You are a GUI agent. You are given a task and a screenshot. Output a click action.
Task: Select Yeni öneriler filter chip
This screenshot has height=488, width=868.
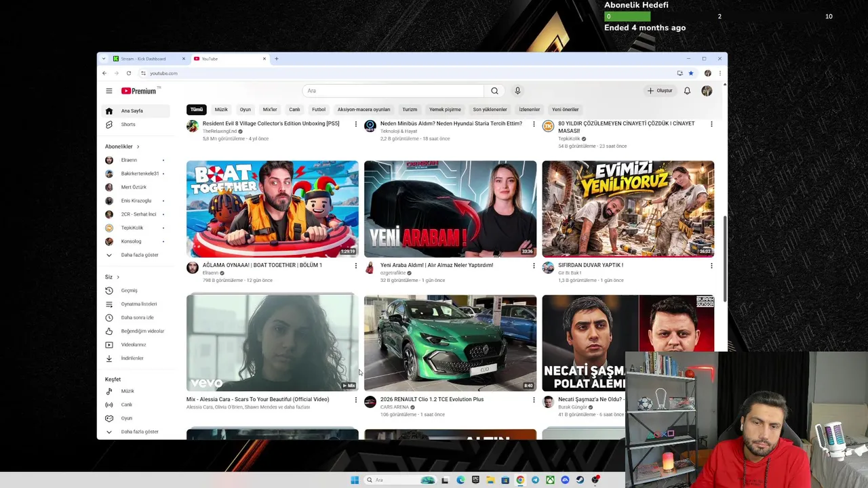coord(565,110)
